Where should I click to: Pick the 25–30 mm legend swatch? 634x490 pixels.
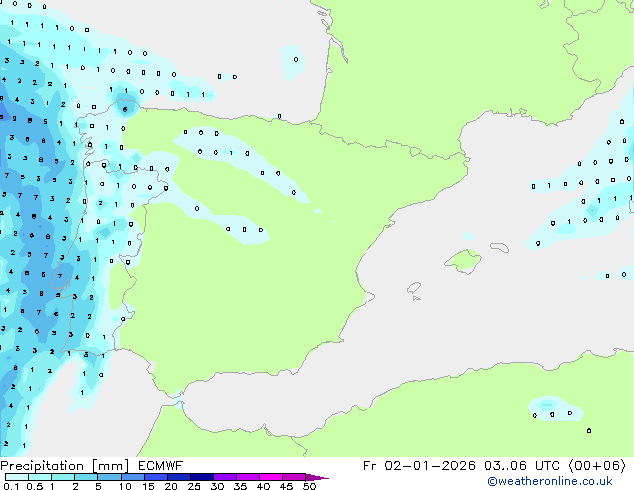click(x=201, y=477)
